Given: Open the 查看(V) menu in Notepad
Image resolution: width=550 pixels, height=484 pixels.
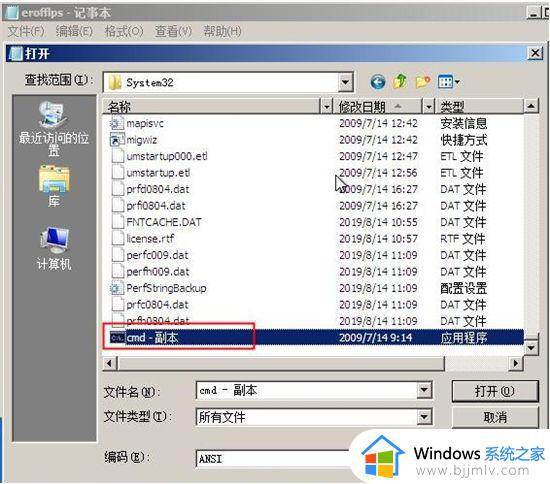Looking at the screenshot, I should point(173,32).
